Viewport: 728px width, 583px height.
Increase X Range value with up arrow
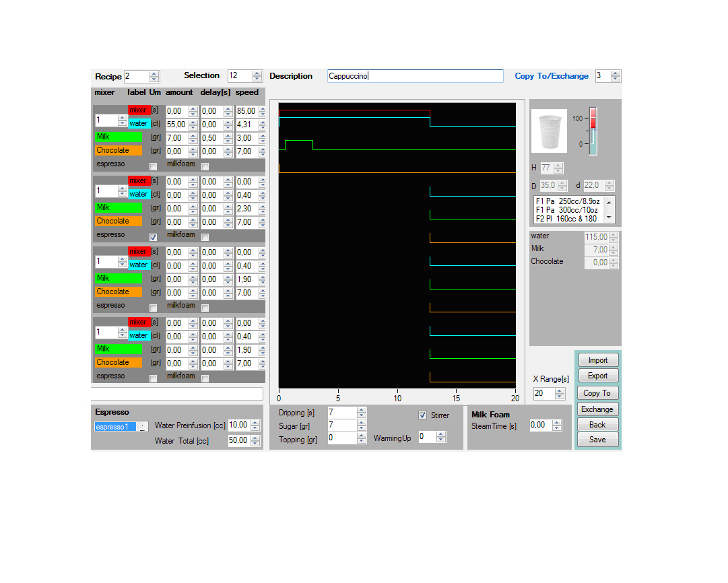tap(560, 391)
